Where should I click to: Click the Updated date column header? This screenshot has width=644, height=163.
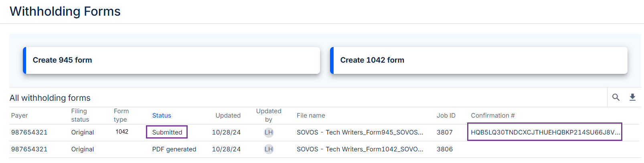click(x=228, y=116)
